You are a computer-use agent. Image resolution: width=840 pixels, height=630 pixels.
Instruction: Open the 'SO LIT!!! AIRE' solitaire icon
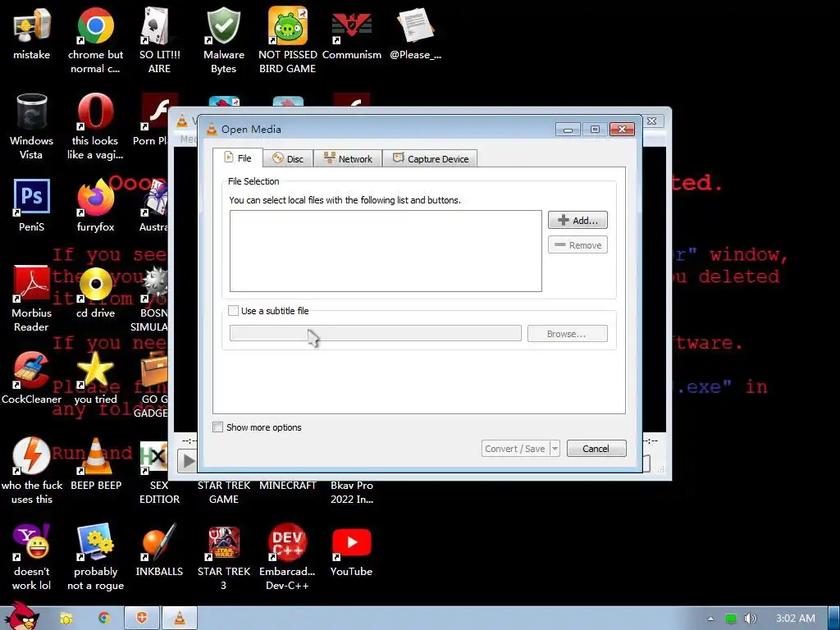[159, 40]
